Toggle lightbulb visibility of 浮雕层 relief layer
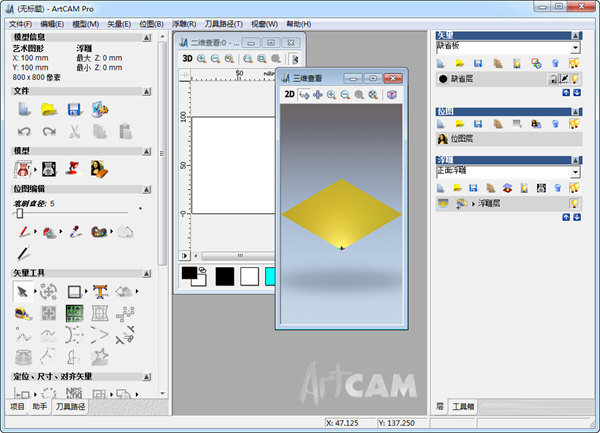The width and height of the screenshot is (600, 433). click(x=574, y=203)
